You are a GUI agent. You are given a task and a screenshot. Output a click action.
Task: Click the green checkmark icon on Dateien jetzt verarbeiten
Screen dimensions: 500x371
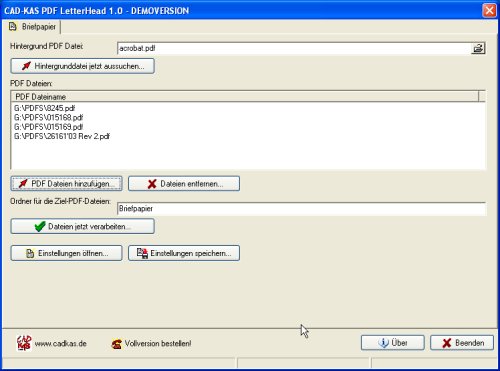click(x=40, y=227)
